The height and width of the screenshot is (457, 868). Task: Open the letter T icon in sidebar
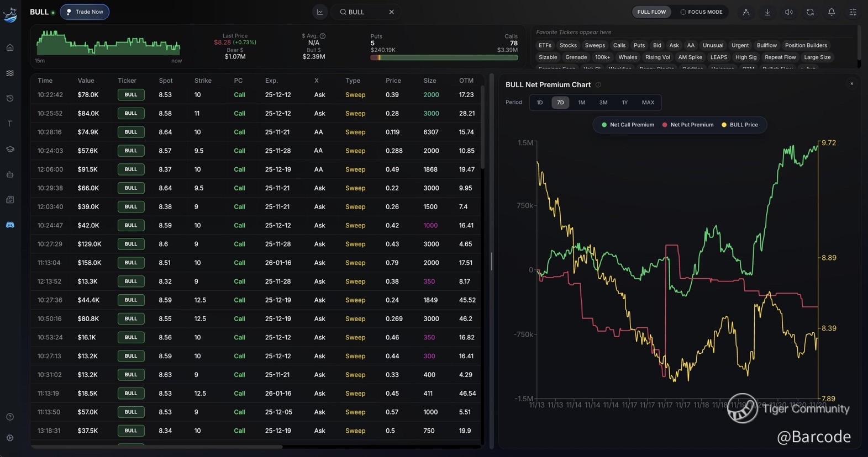(10, 124)
